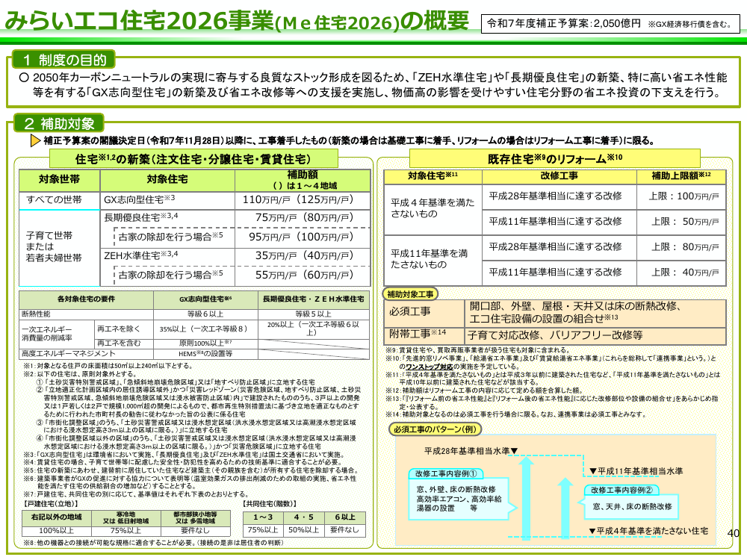Click section heading '1 制度の目的'
747x560 pixels.
click(x=63, y=60)
